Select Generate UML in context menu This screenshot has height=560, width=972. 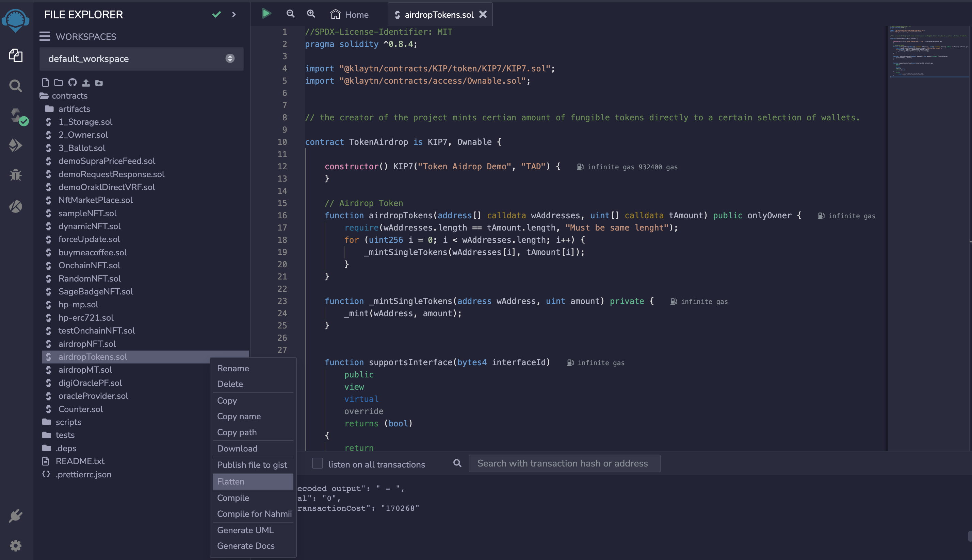[x=245, y=530]
